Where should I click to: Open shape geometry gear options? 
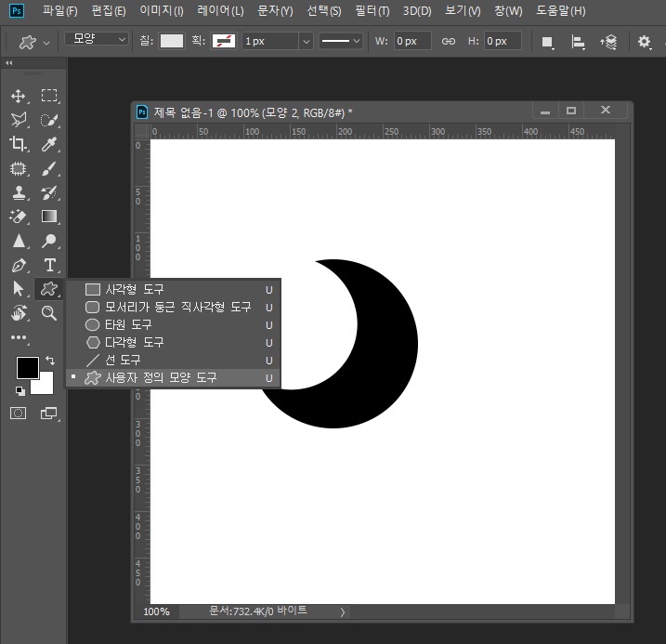[x=645, y=42]
